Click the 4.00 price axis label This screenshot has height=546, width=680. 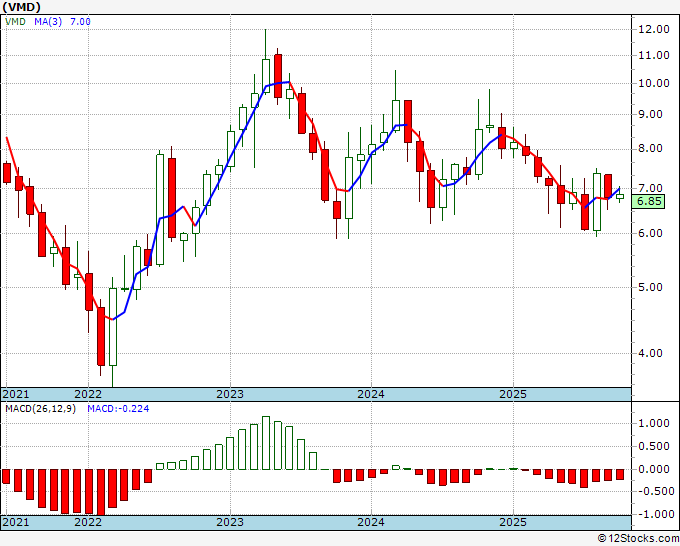coord(650,353)
